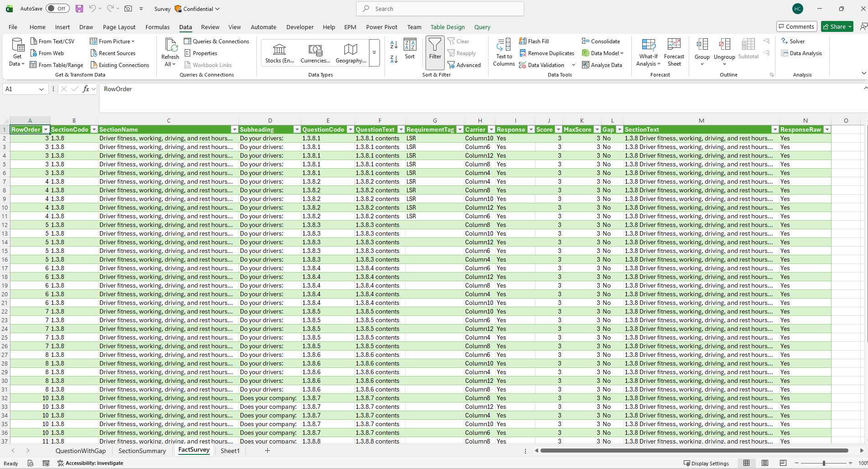Select the Geography data type

point(350,52)
